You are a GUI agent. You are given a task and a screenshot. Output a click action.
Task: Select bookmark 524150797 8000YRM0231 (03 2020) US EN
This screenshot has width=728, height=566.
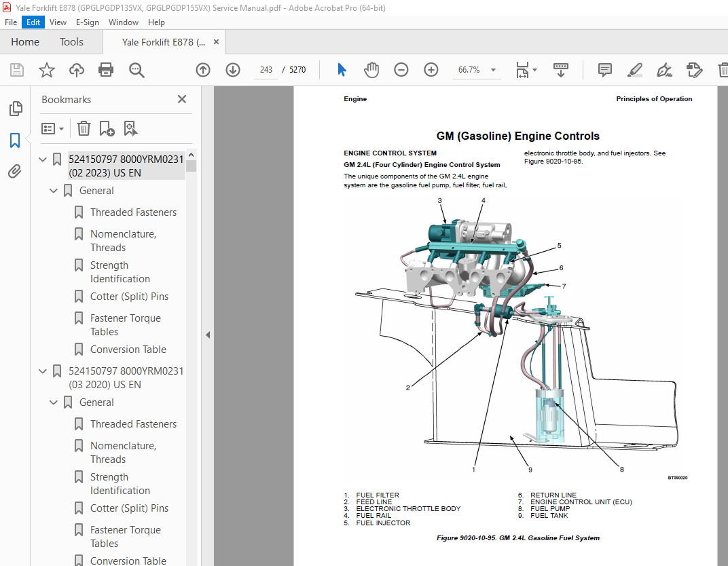click(126, 377)
